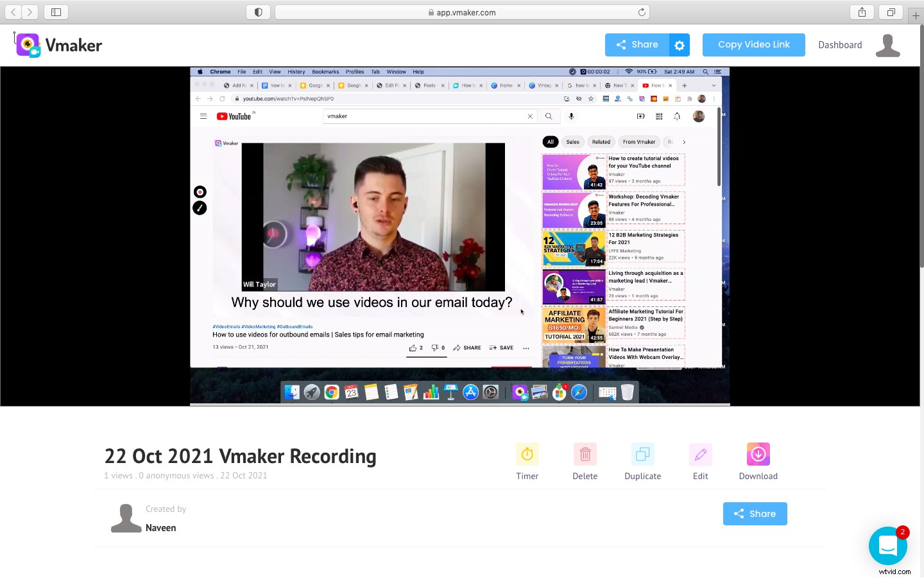Toggle the privacy shield icon
Viewport: 924px width, 578px height.
(258, 12)
